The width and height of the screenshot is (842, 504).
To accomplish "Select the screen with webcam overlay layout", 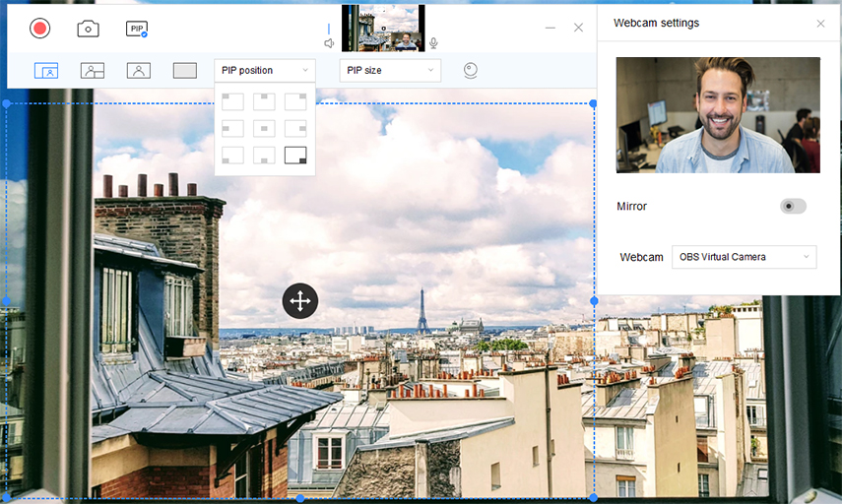I will 46,70.
